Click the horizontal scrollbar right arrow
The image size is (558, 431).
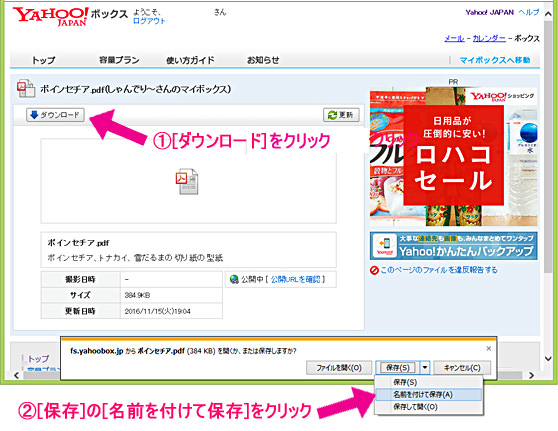point(531,375)
